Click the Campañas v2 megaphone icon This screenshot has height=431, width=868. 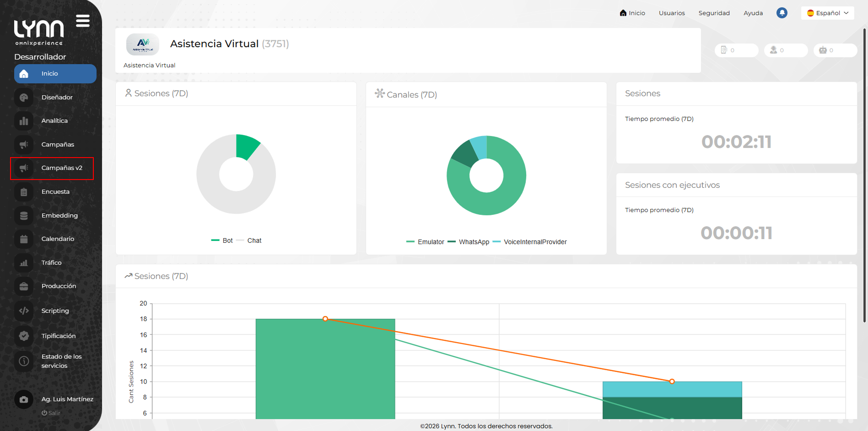24,168
